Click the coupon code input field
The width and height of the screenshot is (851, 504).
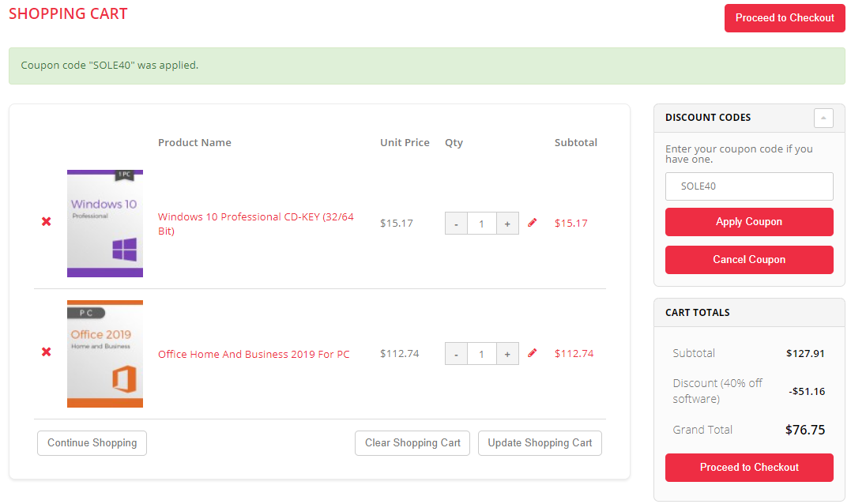coord(748,186)
